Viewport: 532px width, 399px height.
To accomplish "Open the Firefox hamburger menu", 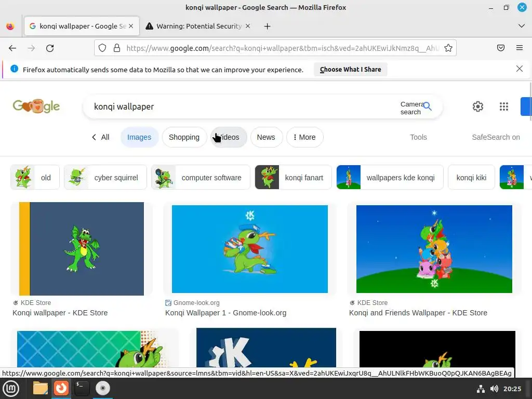I will (520, 48).
